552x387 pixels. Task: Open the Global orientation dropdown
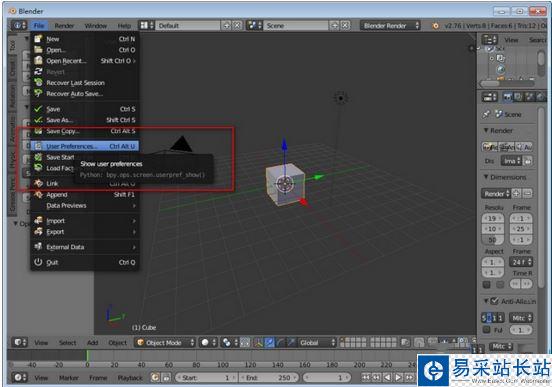[316, 342]
